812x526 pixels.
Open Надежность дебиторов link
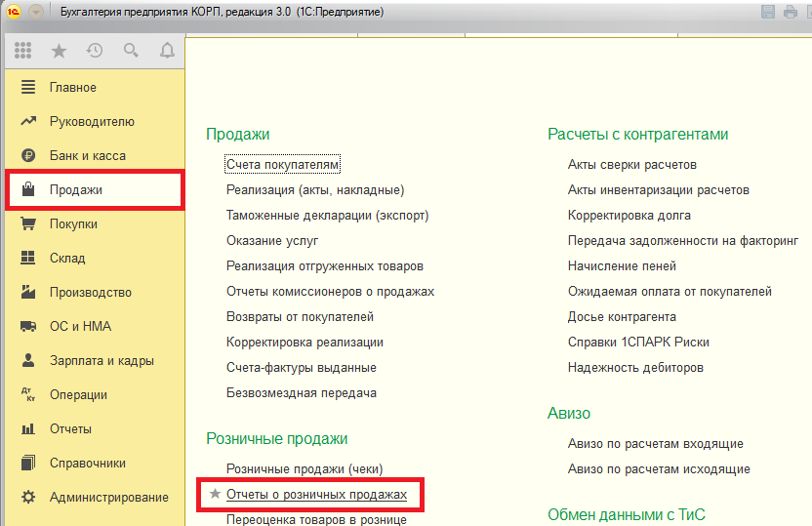coord(635,368)
